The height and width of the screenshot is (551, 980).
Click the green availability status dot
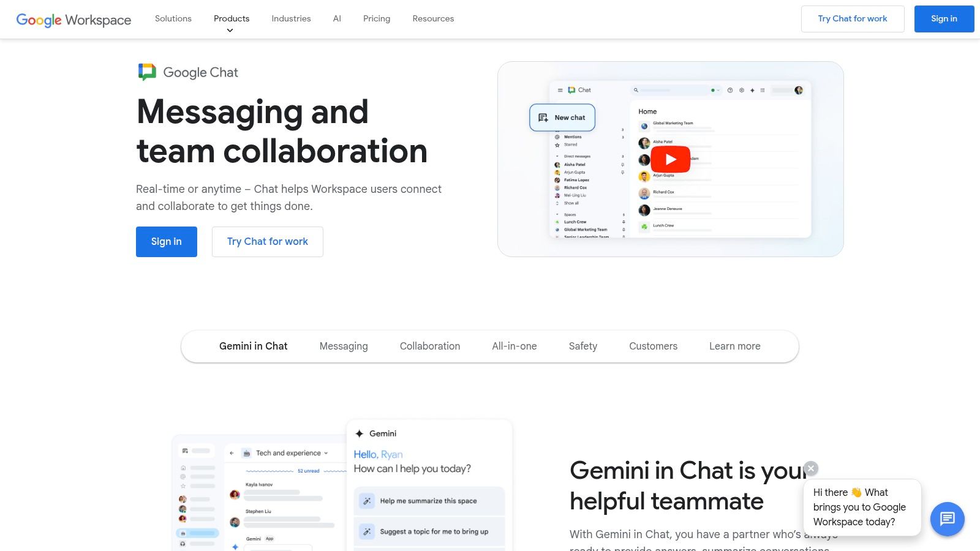point(713,90)
